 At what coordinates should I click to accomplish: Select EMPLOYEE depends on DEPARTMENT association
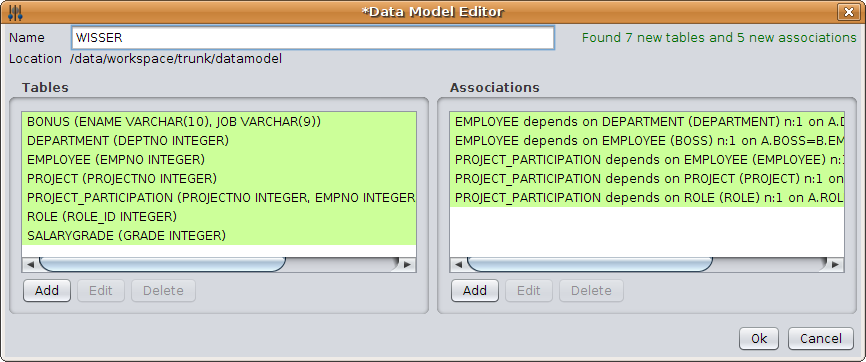647,122
